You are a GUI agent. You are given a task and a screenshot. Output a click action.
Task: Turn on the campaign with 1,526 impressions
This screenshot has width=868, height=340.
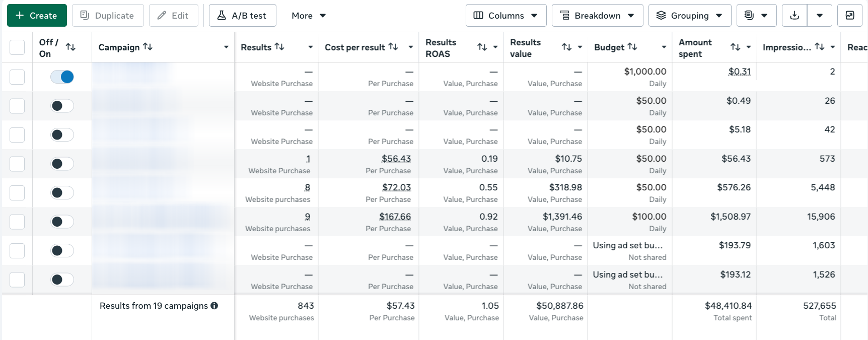(62, 280)
